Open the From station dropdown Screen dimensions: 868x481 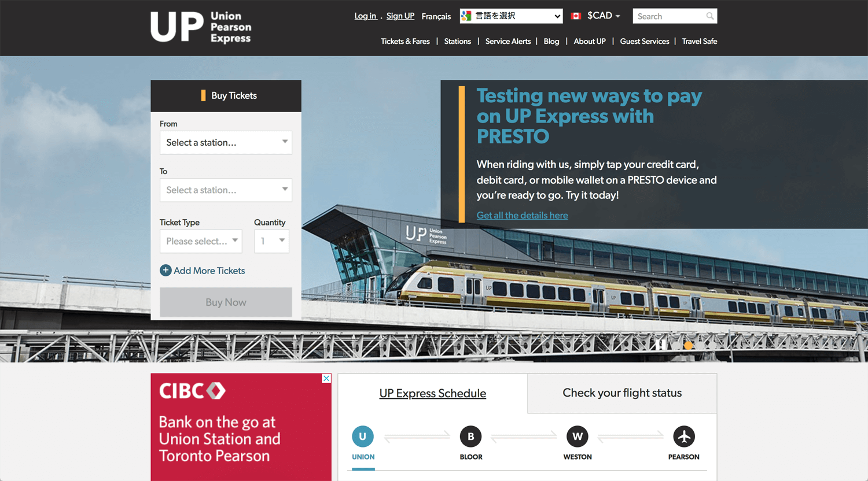226,143
